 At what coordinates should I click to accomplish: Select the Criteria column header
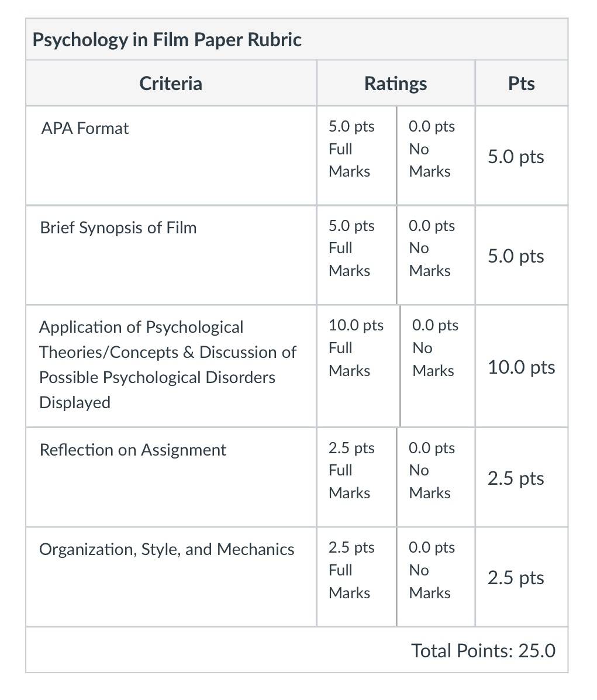pos(171,84)
